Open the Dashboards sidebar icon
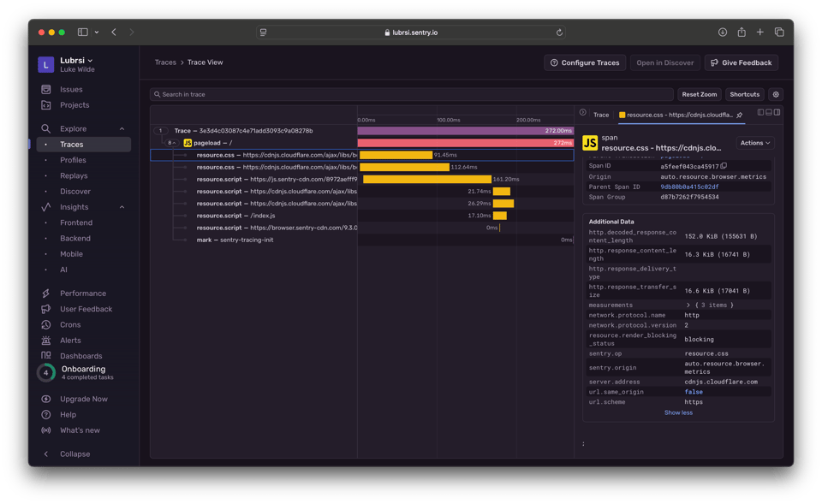Screen dimensions: 822x504 (46, 356)
